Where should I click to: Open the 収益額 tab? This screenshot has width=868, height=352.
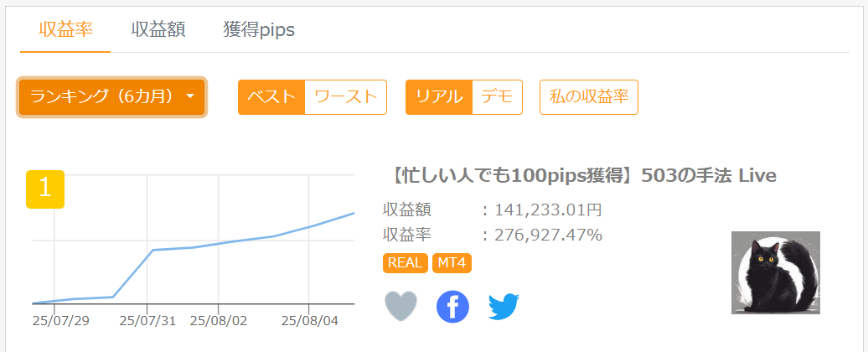click(x=158, y=29)
